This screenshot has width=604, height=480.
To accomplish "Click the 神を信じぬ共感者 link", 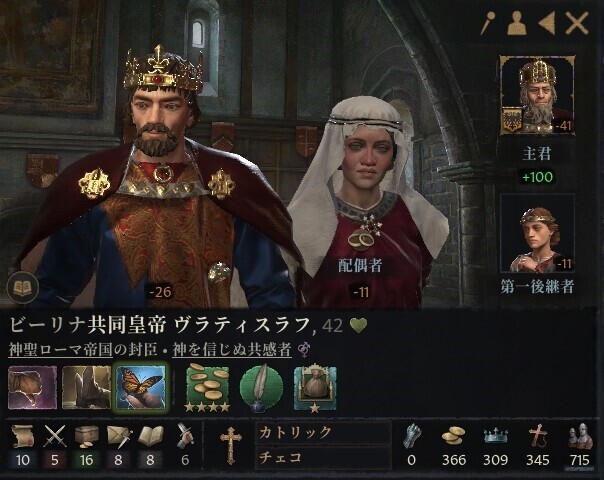I will [x=232, y=349].
